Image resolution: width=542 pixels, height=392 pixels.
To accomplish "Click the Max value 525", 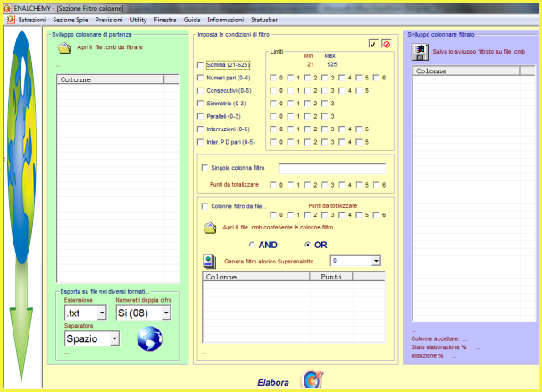I will pyautogui.click(x=332, y=64).
